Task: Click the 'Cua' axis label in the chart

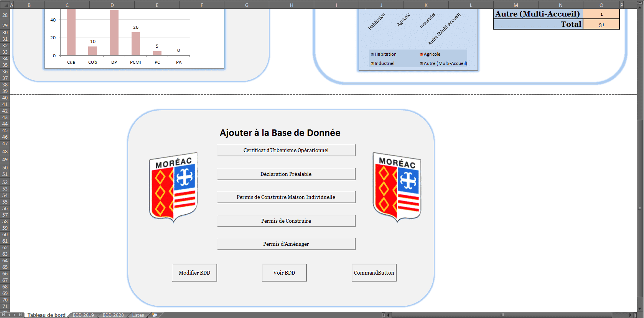Action: (71, 62)
